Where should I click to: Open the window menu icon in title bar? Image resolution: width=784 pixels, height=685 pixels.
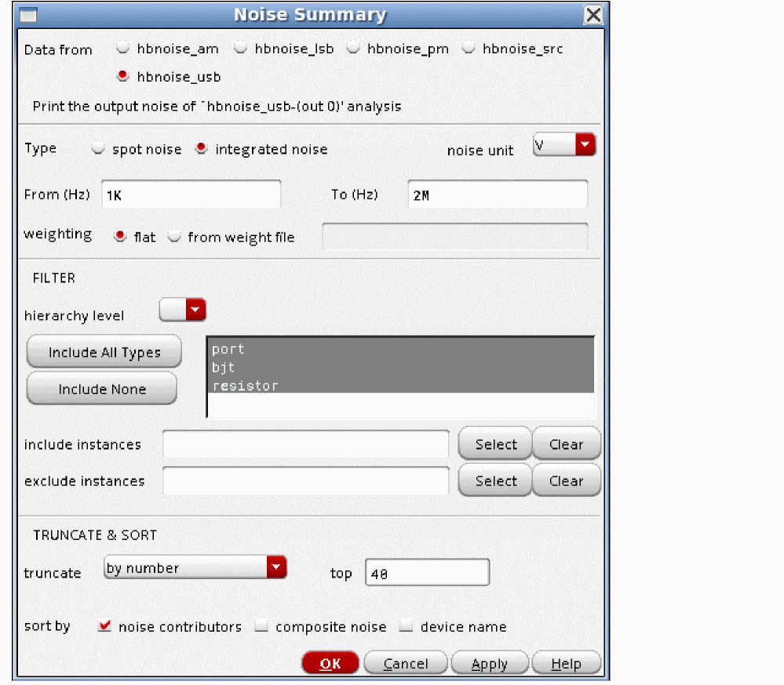coord(26,15)
